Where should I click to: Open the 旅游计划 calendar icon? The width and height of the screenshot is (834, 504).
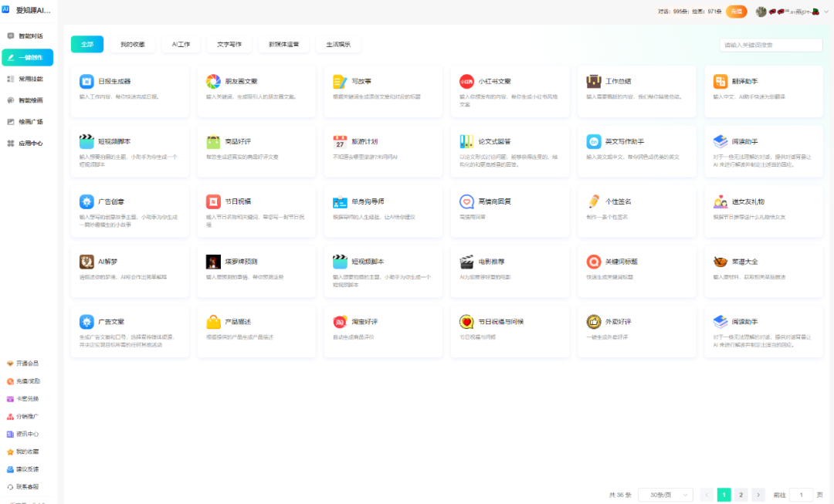point(340,141)
